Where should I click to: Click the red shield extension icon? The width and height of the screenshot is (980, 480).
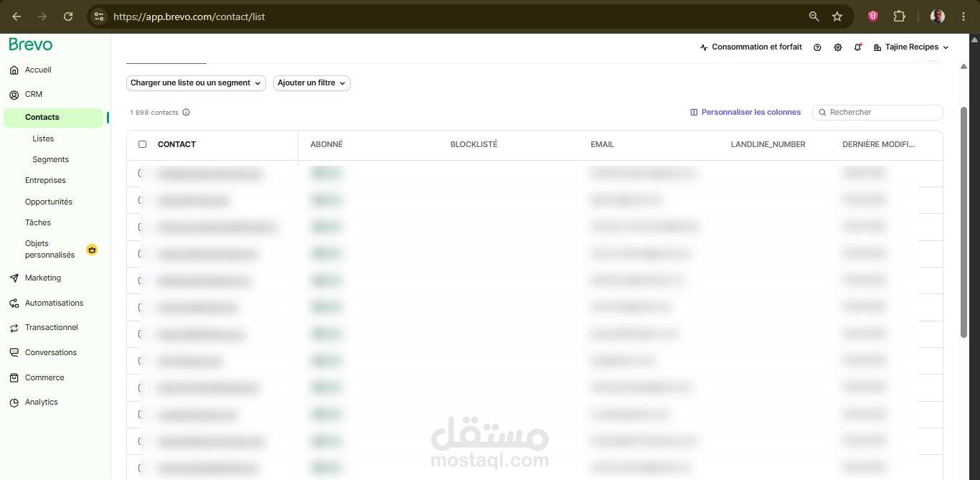tap(873, 17)
